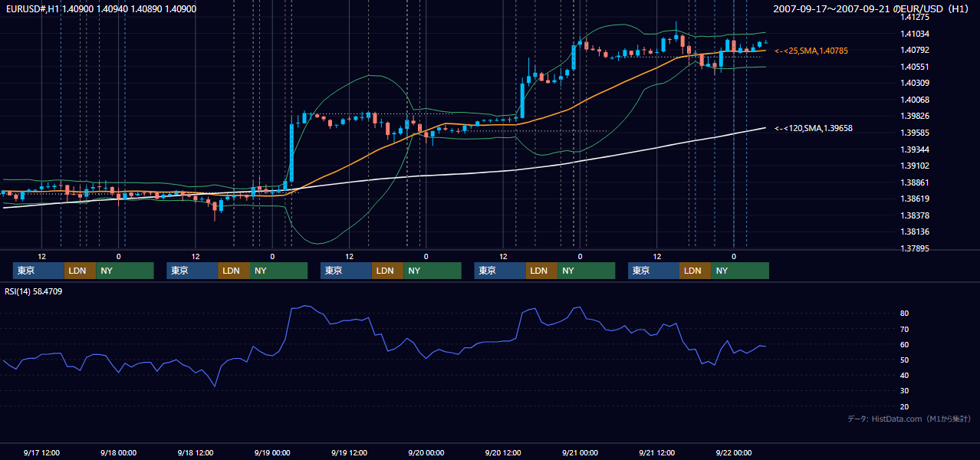Click the rightmost 東京 session block

tap(653, 271)
